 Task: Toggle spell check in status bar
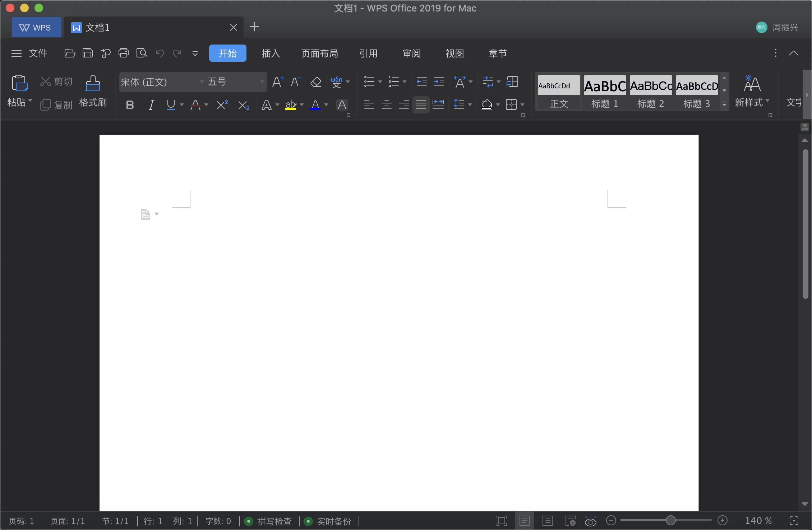pos(268,521)
